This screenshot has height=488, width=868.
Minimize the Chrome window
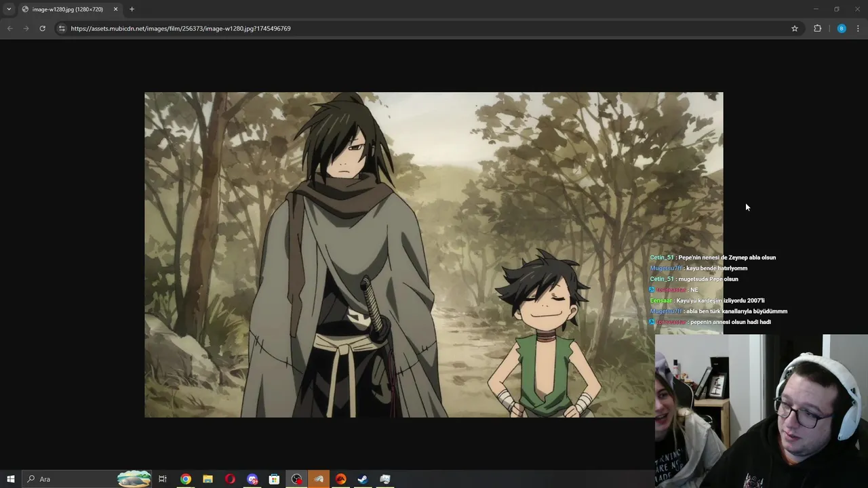(x=816, y=9)
